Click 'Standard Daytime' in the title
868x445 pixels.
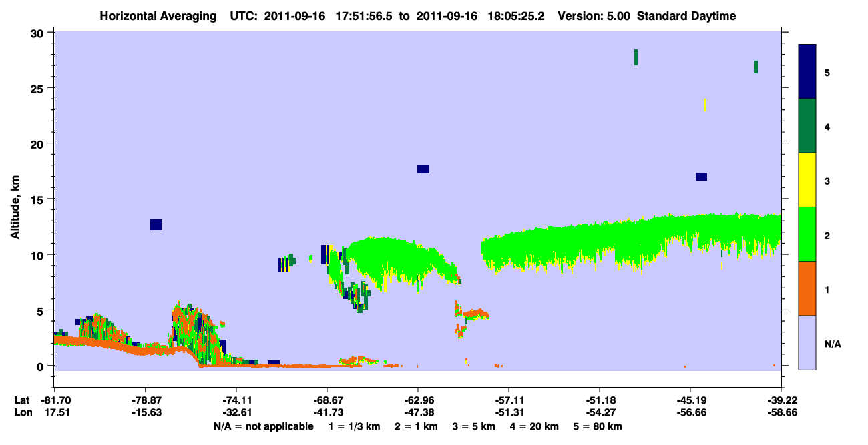(686, 16)
